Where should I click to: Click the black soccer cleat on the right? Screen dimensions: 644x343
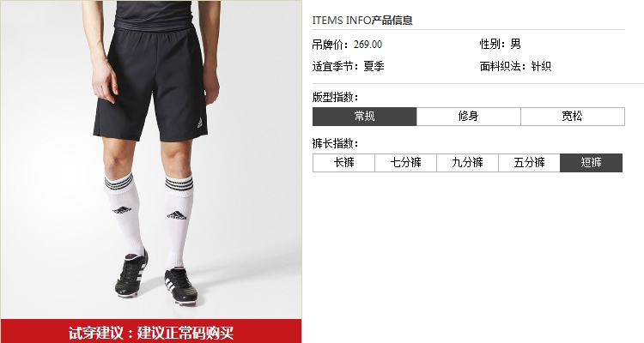coord(180,286)
